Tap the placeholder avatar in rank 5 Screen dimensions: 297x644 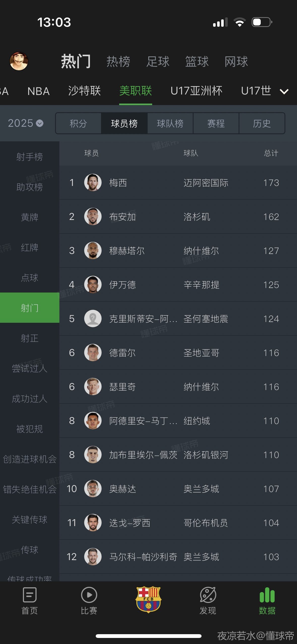click(x=93, y=318)
